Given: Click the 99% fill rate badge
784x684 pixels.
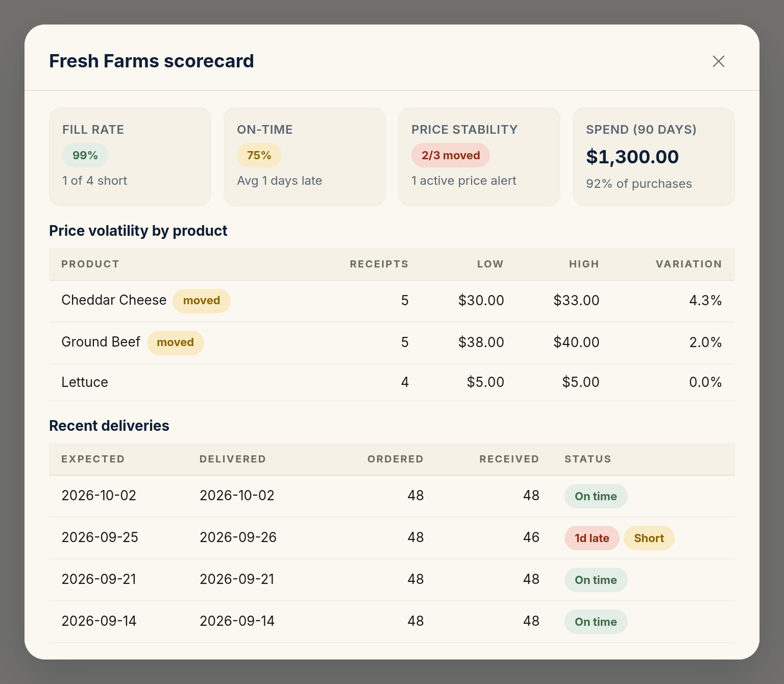Looking at the screenshot, I should 85,155.
